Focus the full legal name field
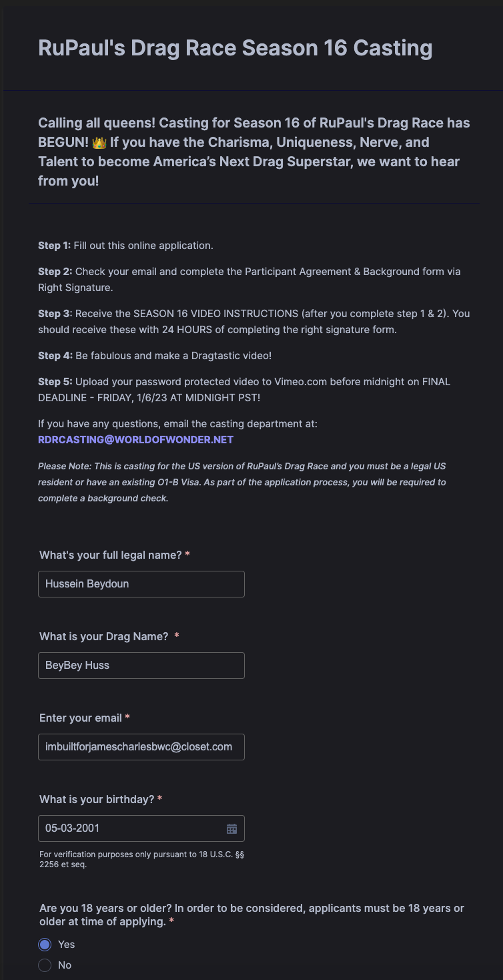The width and height of the screenshot is (503, 980). pyautogui.click(x=141, y=584)
